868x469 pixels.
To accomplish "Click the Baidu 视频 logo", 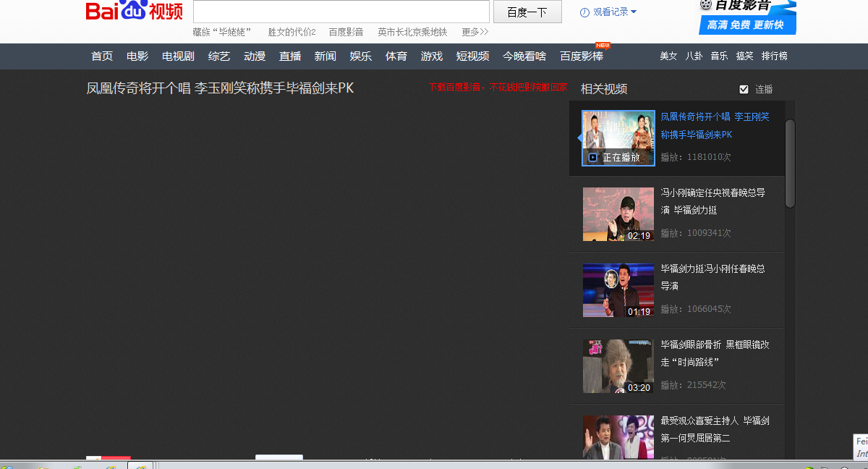I will pyautogui.click(x=134, y=11).
